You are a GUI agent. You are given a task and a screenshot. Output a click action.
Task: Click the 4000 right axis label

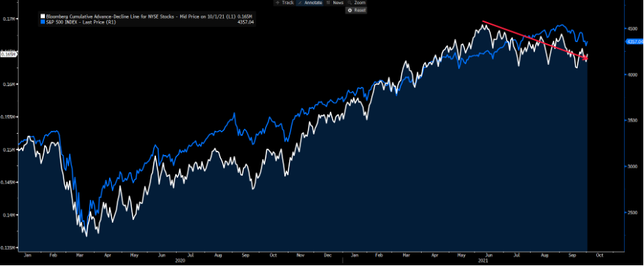[632, 75]
